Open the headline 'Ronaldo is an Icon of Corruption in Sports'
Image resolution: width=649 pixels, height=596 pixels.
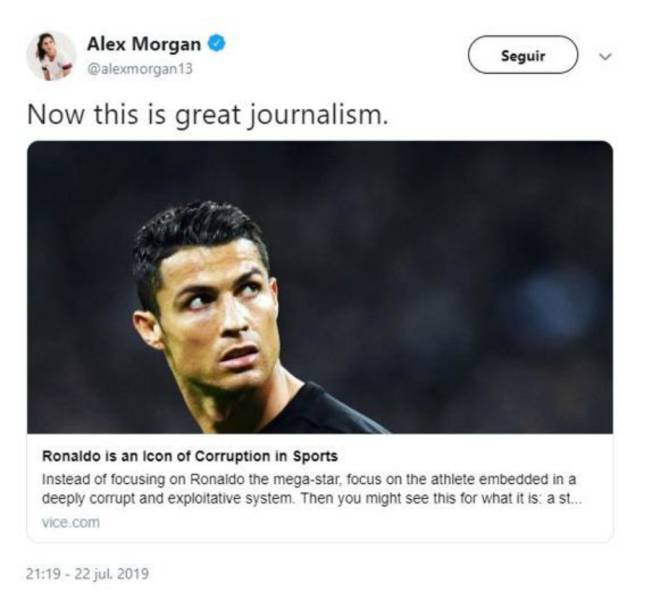(x=189, y=457)
